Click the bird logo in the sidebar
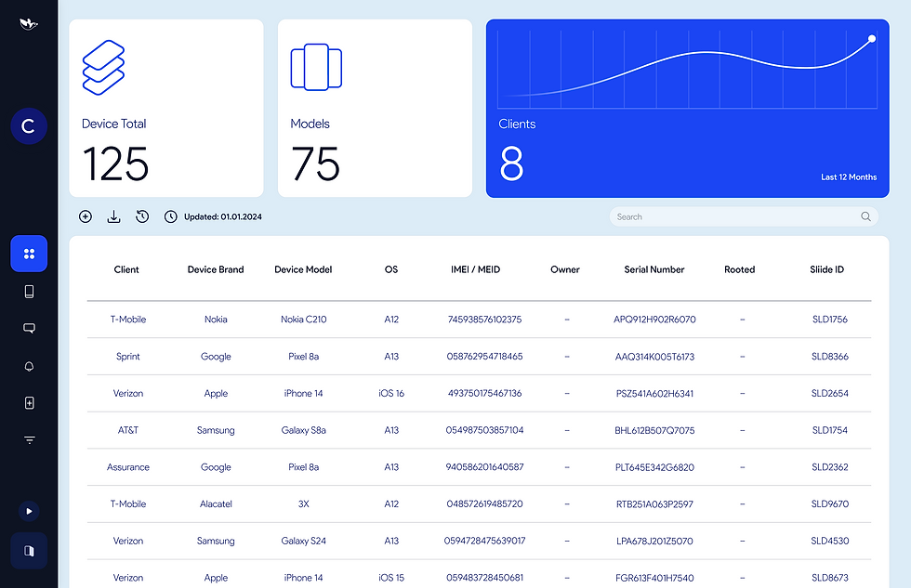Viewport: 911px width, 588px height. pos(29,24)
